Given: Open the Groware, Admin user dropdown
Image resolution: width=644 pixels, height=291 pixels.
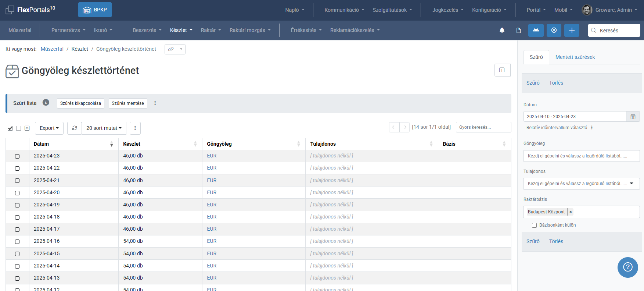Looking at the screenshot, I should tap(616, 10).
